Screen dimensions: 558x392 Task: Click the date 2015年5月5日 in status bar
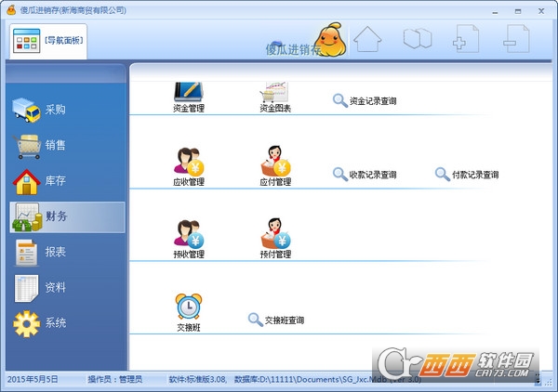click(33, 379)
